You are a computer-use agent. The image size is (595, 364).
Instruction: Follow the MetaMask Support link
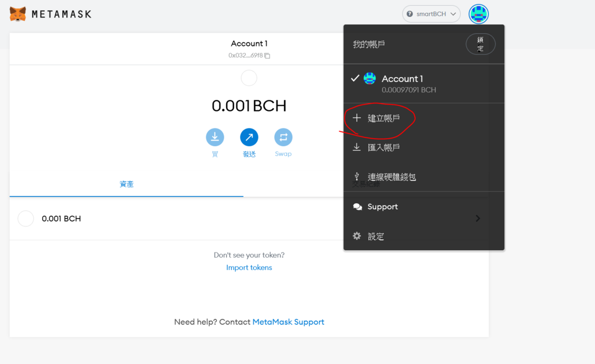coord(288,322)
